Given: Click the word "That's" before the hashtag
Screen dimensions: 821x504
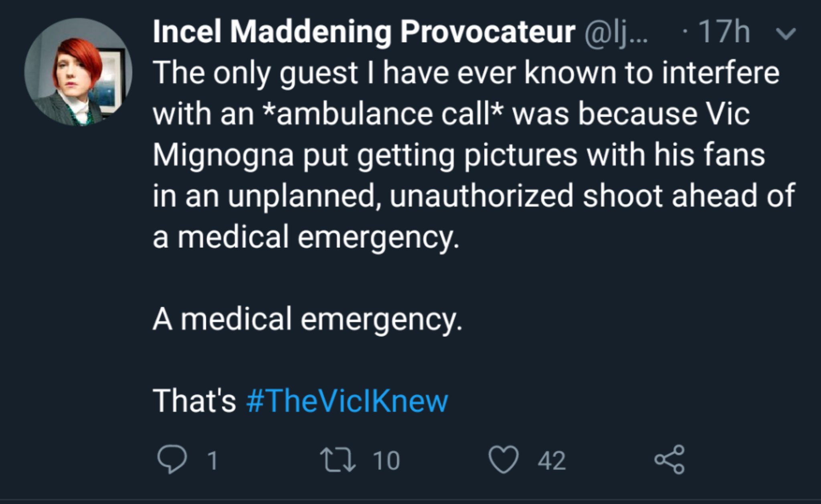Looking at the screenshot, I should pyautogui.click(x=194, y=401).
